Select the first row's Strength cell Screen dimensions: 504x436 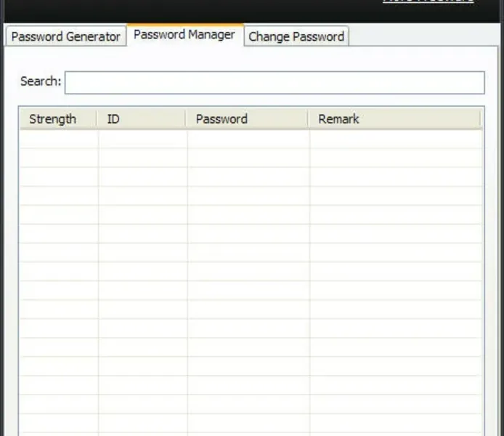pyautogui.click(x=58, y=140)
